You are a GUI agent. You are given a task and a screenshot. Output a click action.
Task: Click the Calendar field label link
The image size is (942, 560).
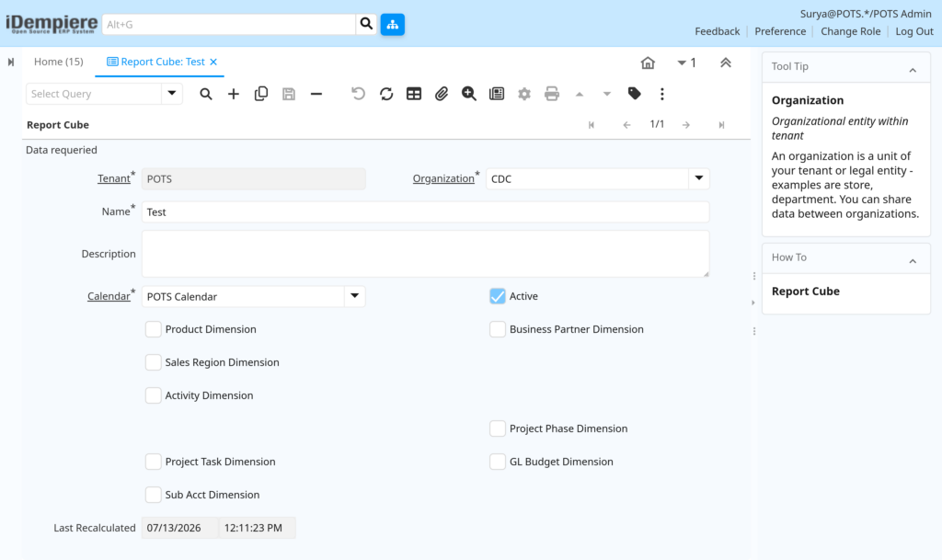pos(109,296)
